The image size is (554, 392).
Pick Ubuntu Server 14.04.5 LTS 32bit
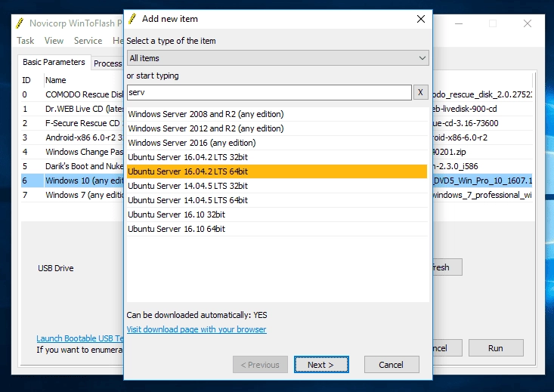(277, 186)
